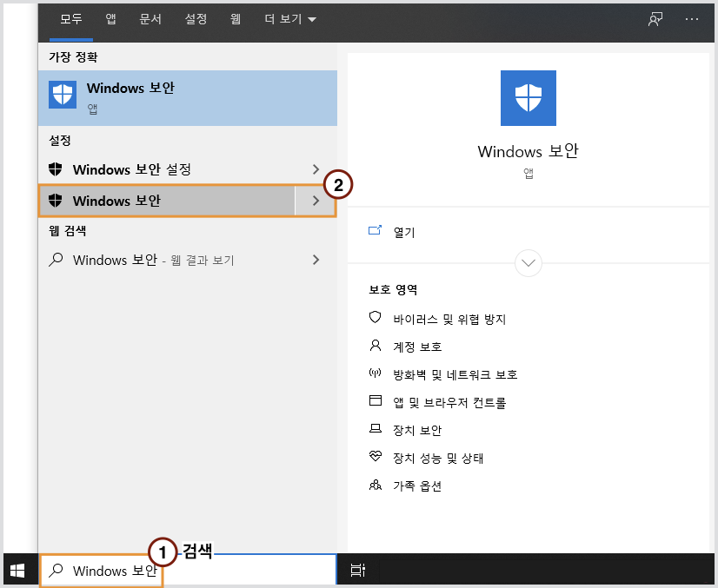Screen dimensions: 718x588
Task: Click the black shield icon on highlighted row
Action: pos(56,201)
